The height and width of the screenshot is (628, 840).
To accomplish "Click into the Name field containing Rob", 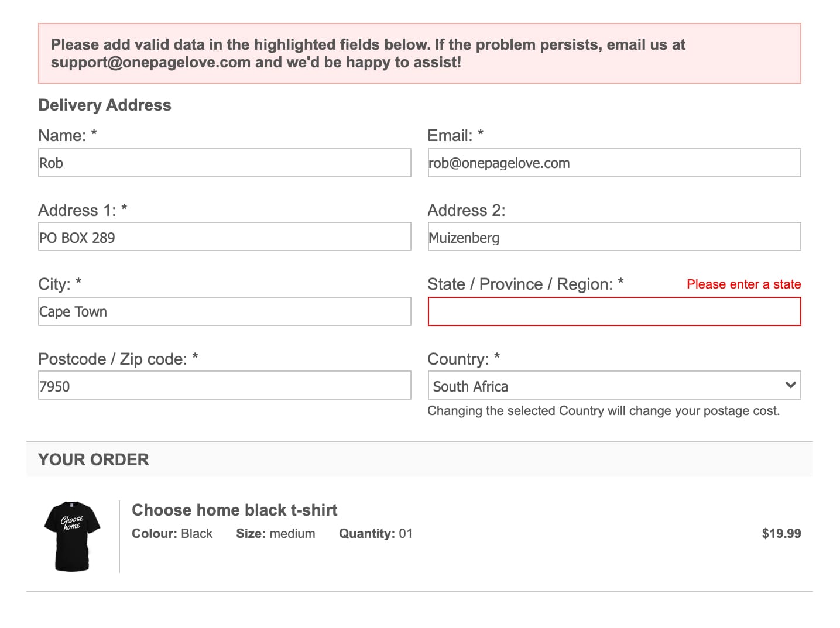I will pyautogui.click(x=224, y=163).
